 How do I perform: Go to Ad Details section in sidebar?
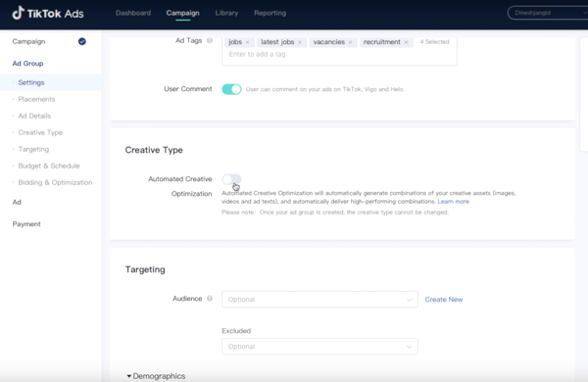[x=34, y=116]
